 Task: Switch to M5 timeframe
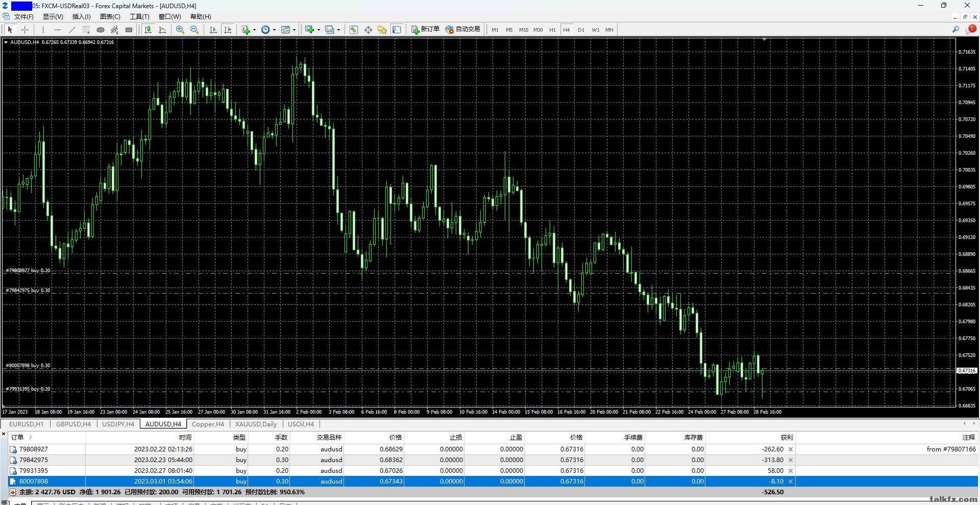pos(509,30)
